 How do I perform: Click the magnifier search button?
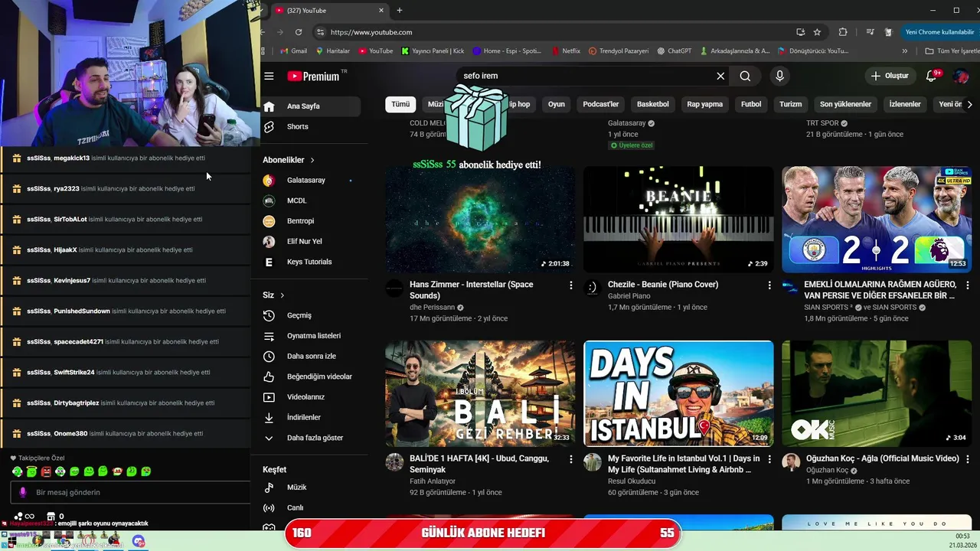pyautogui.click(x=745, y=76)
